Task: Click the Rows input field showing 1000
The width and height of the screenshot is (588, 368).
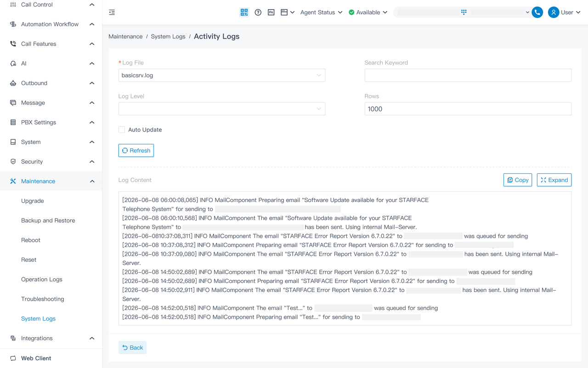Action: coord(468,109)
